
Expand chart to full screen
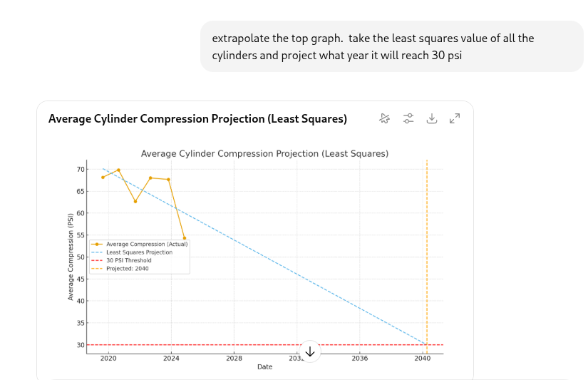pos(455,118)
